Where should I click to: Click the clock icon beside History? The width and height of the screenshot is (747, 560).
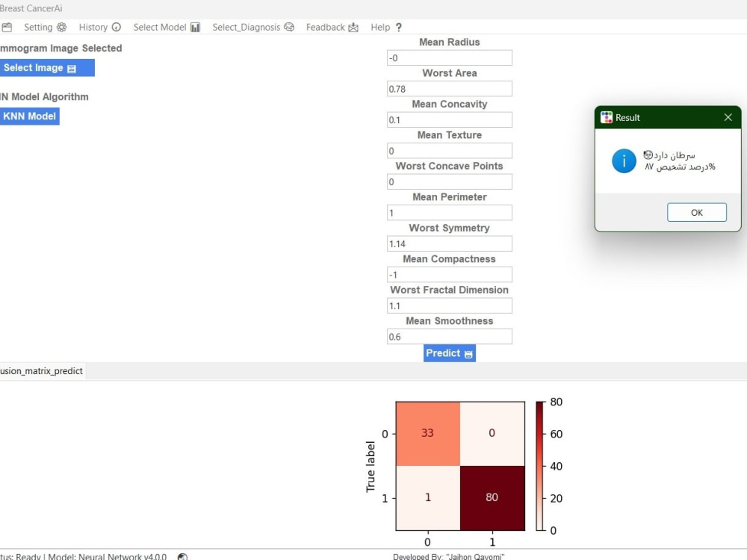point(117,27)
